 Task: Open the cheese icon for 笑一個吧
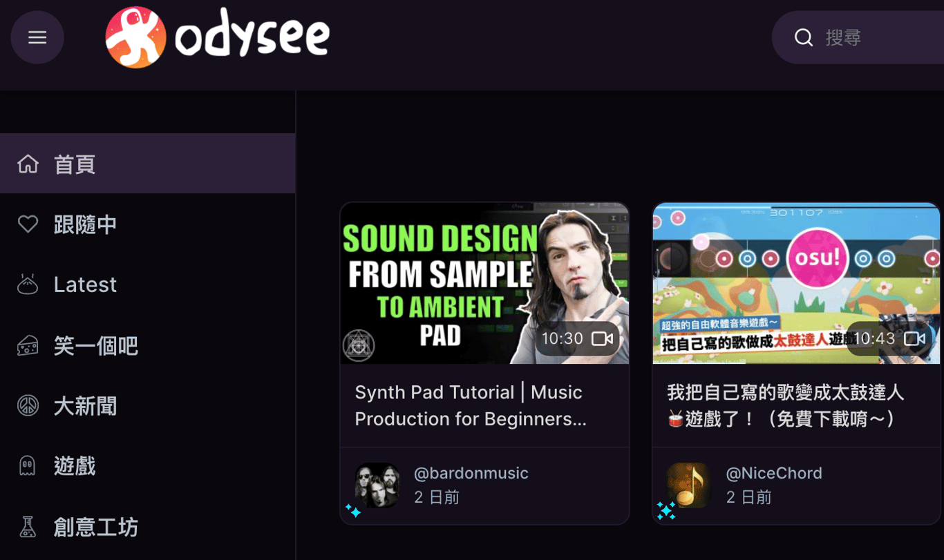(28, 345)
